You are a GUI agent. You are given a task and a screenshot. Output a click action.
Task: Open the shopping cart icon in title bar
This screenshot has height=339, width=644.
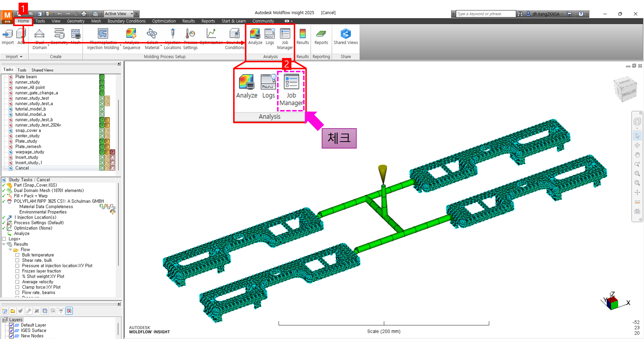569,14
